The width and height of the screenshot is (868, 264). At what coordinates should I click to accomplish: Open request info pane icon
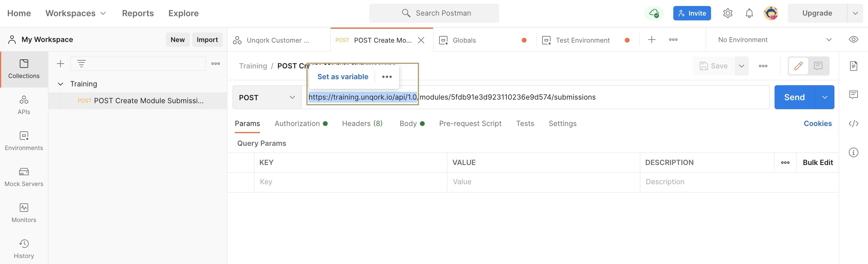coord(854,152)
